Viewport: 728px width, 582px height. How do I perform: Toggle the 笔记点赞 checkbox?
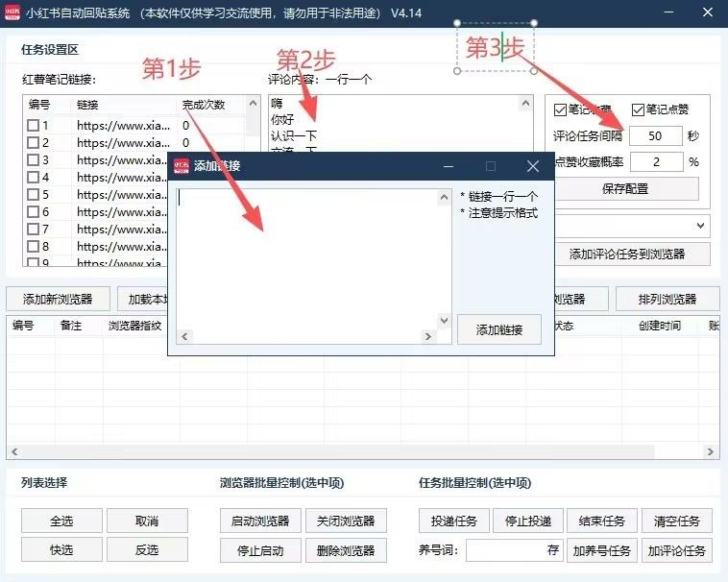pos(638,109)
